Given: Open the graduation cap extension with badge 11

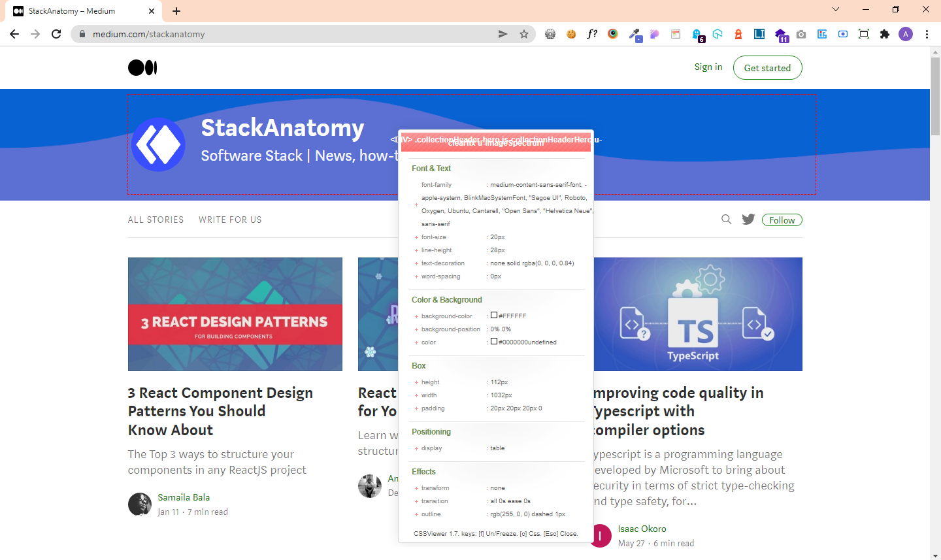Looking at the screenshot, I should click(x=781, y=35).
